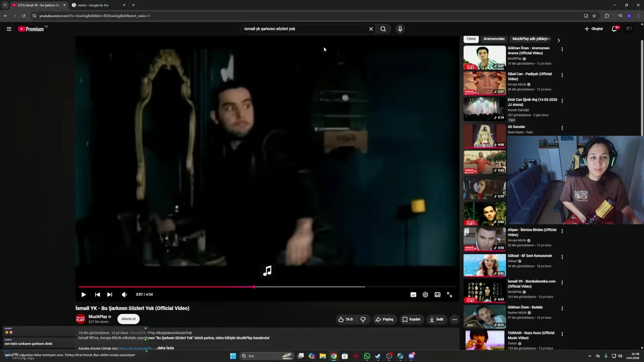Screen dimensions: 644x362
Task: Play the video with play button
Action: 84,295
